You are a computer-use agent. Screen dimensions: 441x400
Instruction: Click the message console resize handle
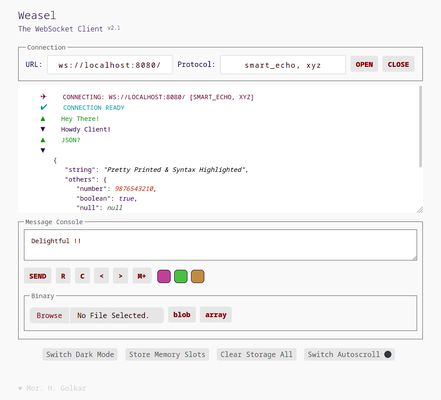coord(414,258)
